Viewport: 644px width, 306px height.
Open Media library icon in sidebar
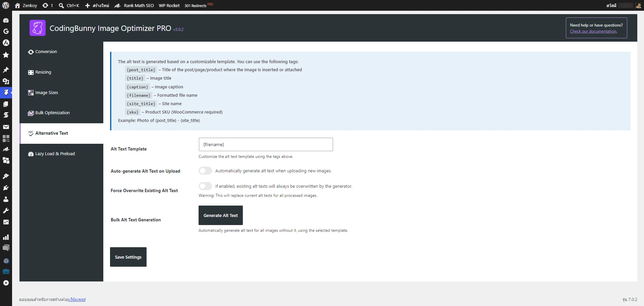point(6,81)
